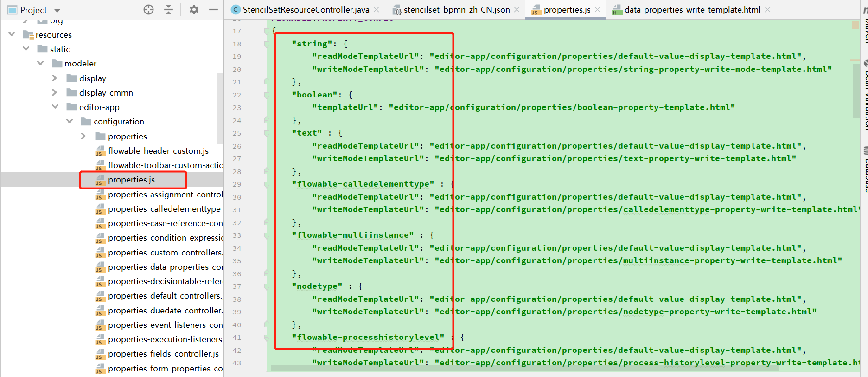Click the locate/select opened file target icon

(148, 9)
